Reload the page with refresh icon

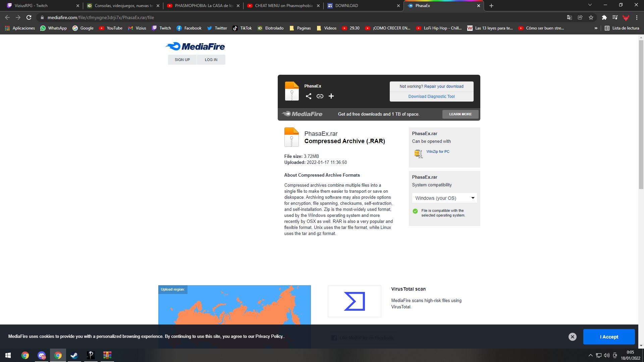pyautogui.click(x=29, y=17)
